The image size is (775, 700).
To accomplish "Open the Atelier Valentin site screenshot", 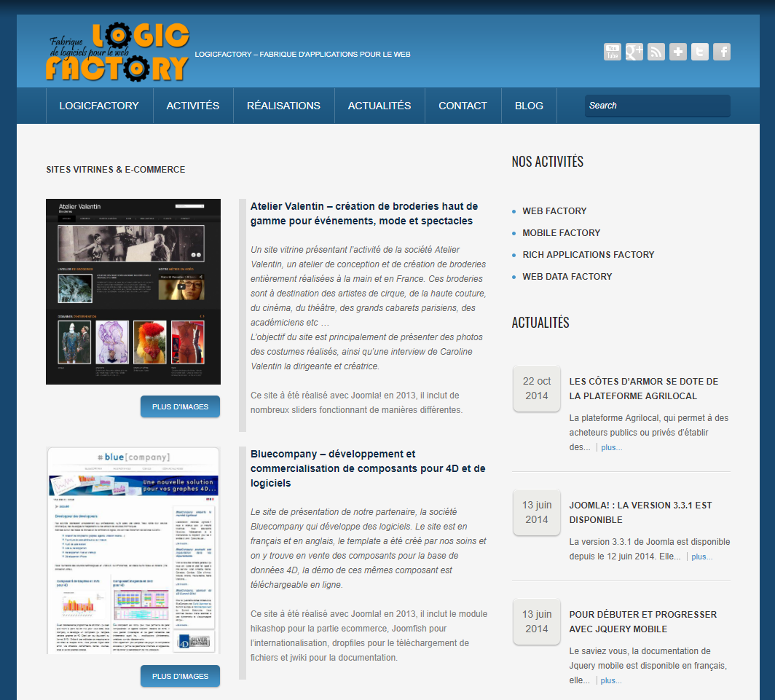I will tap(133, 291).
